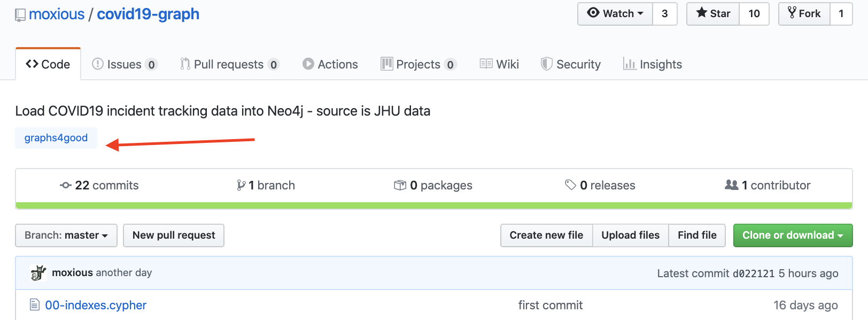View the 22 commits history
The width and height of the screenshot is (868, 320).
[x=99, y=185]
